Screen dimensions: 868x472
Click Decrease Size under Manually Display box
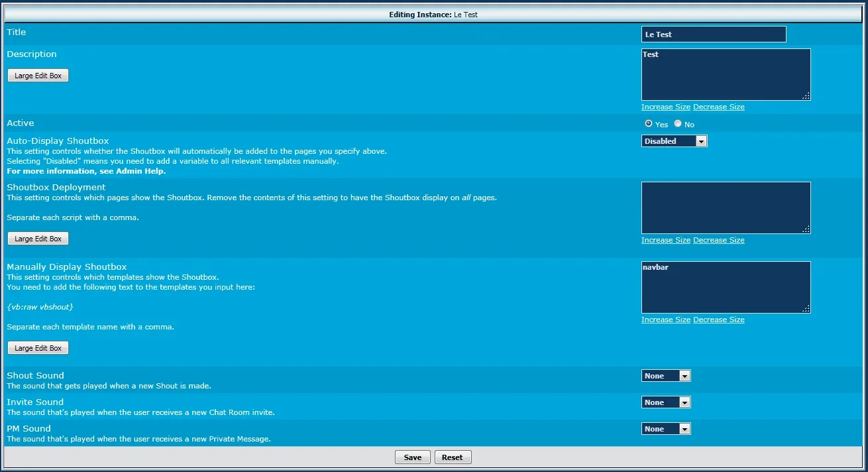click(x=719, y=320)
